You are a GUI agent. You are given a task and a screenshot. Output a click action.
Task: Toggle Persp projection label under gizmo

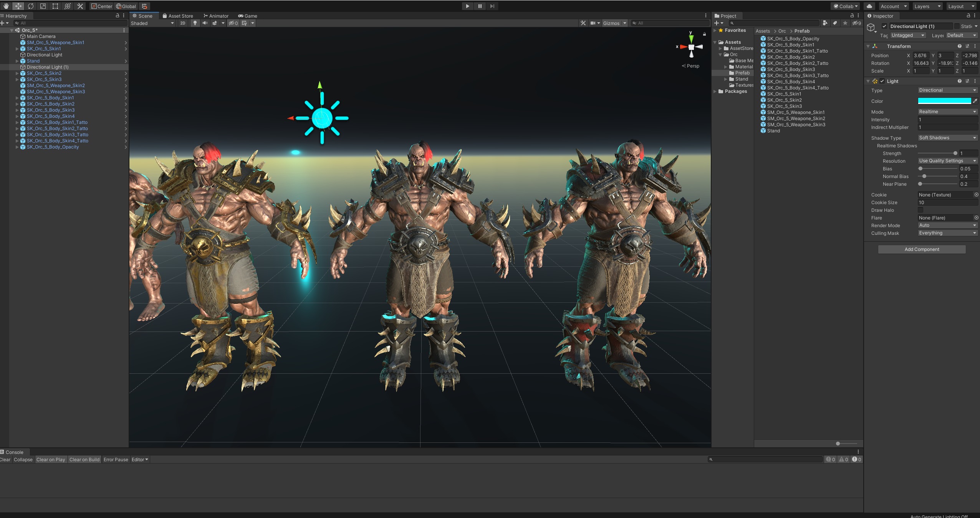click(690, 66)
